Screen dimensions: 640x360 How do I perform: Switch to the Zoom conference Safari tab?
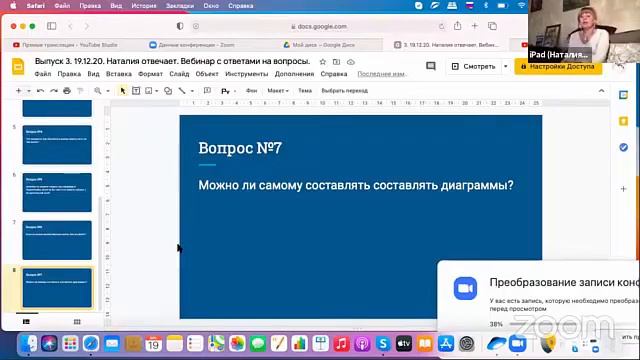coord(192,45)
